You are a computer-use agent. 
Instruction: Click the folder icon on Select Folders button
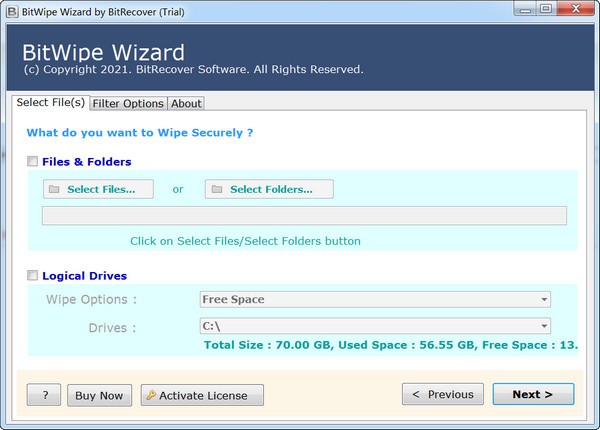point(217,189)
